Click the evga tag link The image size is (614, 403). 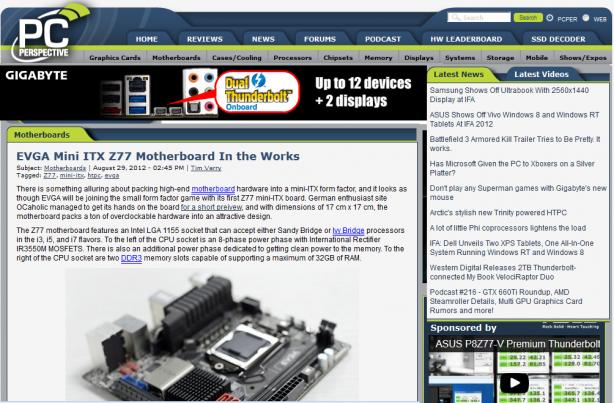pos(112,175)
